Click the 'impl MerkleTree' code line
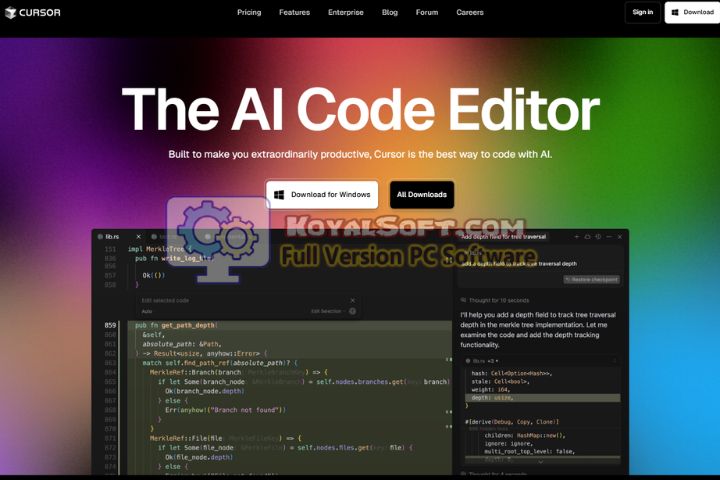 159,249
